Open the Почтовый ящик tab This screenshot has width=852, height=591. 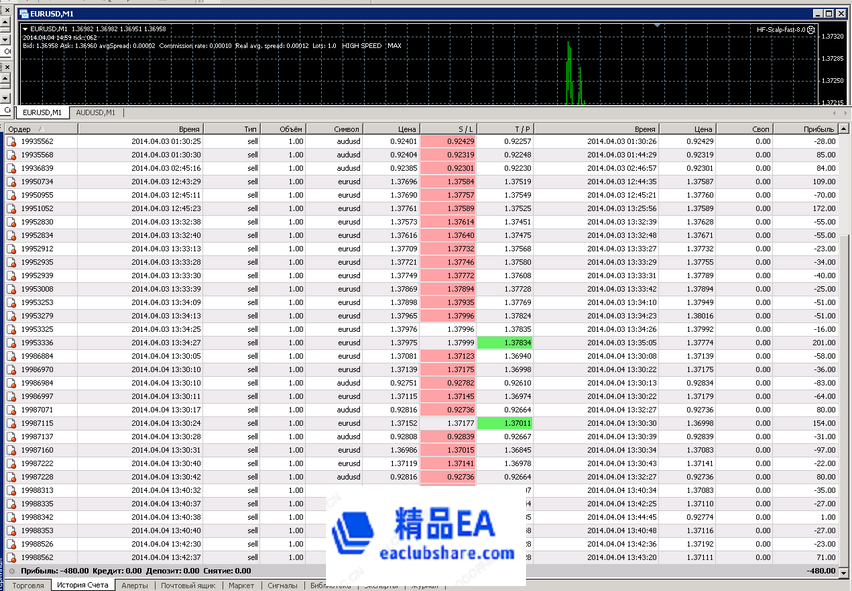point(190,585)
